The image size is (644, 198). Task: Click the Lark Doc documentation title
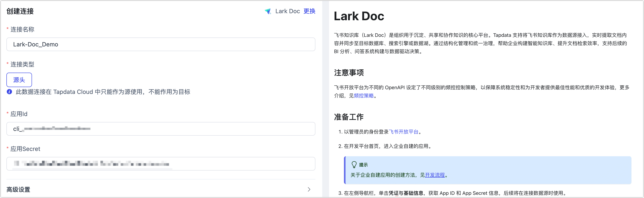tap(359, 16)
